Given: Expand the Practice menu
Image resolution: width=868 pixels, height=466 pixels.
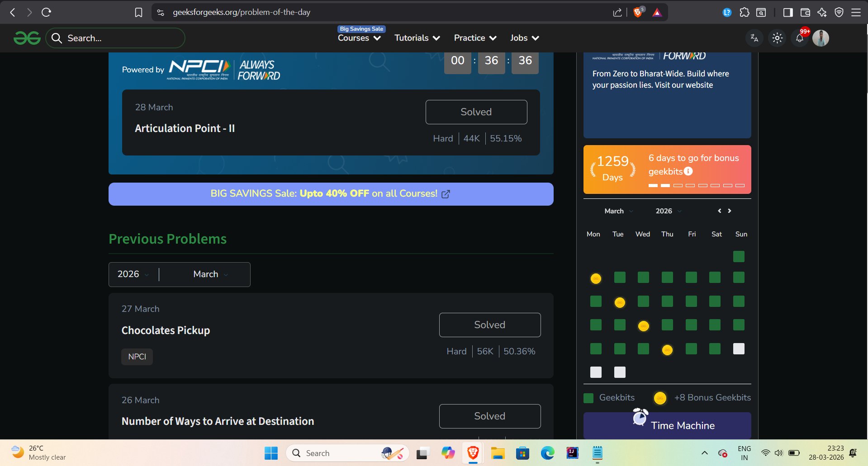Looking at the screenshot, I should click(x=475, y=38).
